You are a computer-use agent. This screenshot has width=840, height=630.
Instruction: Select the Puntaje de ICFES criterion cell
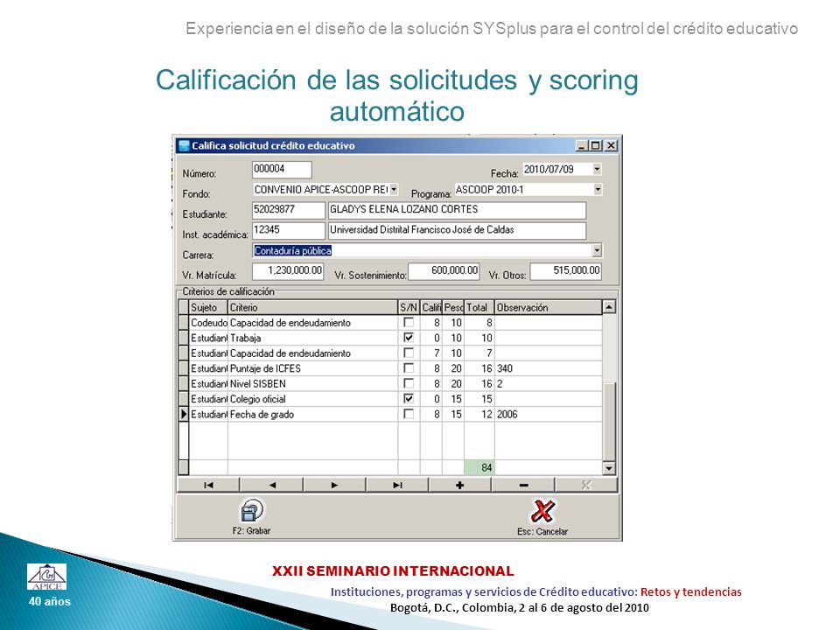click(313, 368)
